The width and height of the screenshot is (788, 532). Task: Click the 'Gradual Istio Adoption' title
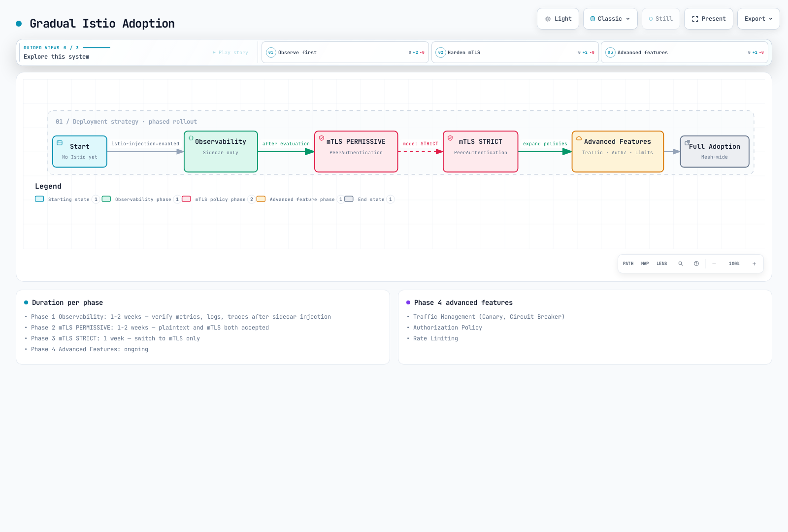102,24
